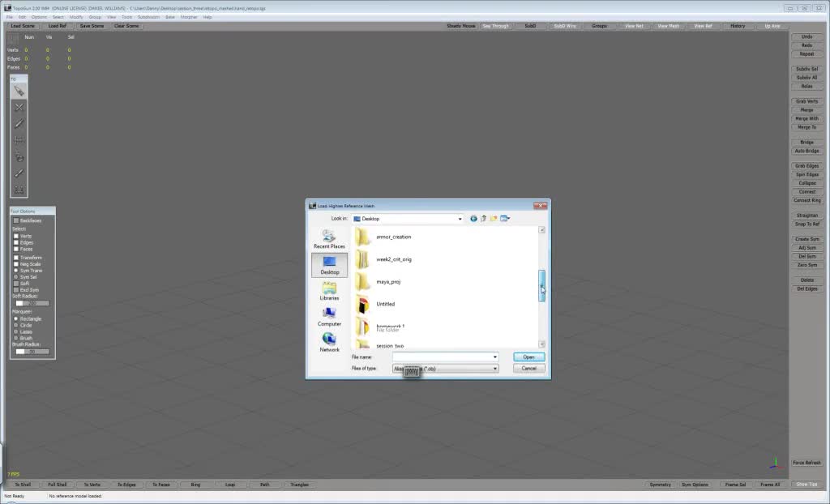The width and height of the screenshot is (830, 504).
Task: Toggle the Soft checkbox
Action: click(x=16, y=284)
